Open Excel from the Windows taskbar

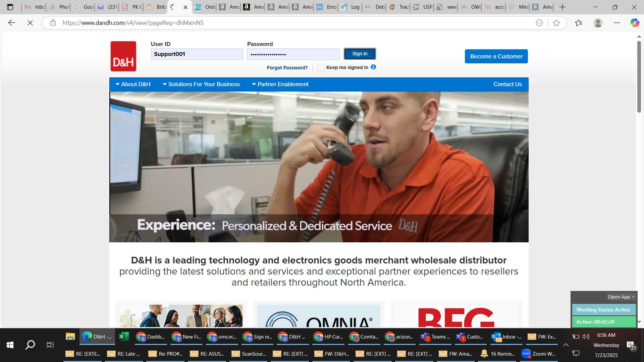pos(124,337)
